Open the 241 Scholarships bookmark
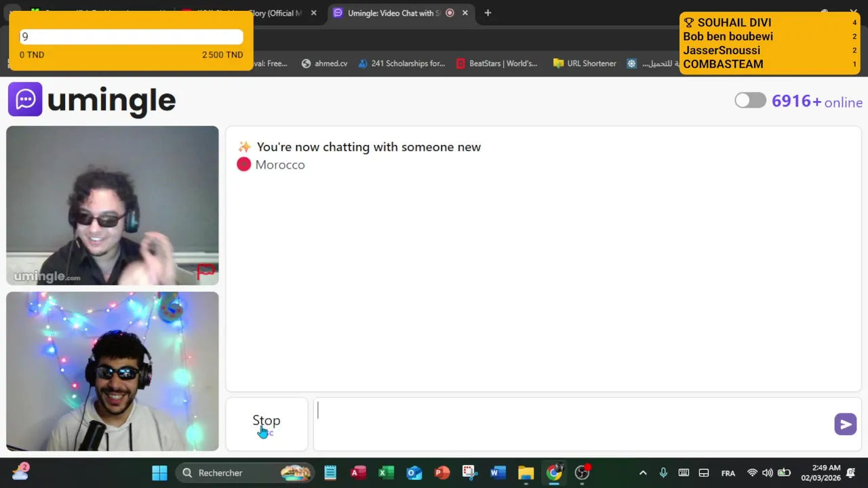The width and height of the screenshot is (868, 488). coord(401,63)
